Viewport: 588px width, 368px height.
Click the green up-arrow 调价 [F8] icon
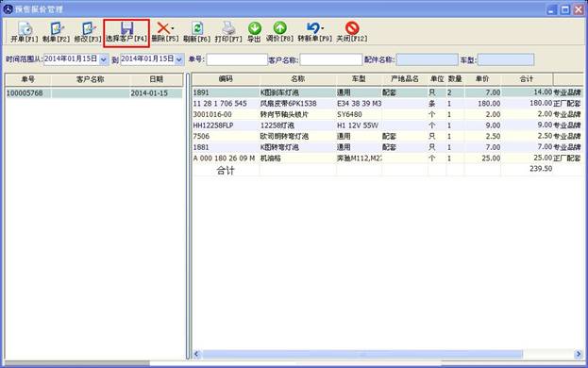coord(279,28)
